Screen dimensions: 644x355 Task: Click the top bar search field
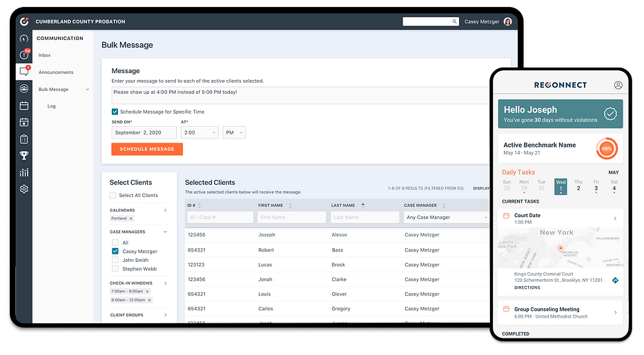point(431,21)
